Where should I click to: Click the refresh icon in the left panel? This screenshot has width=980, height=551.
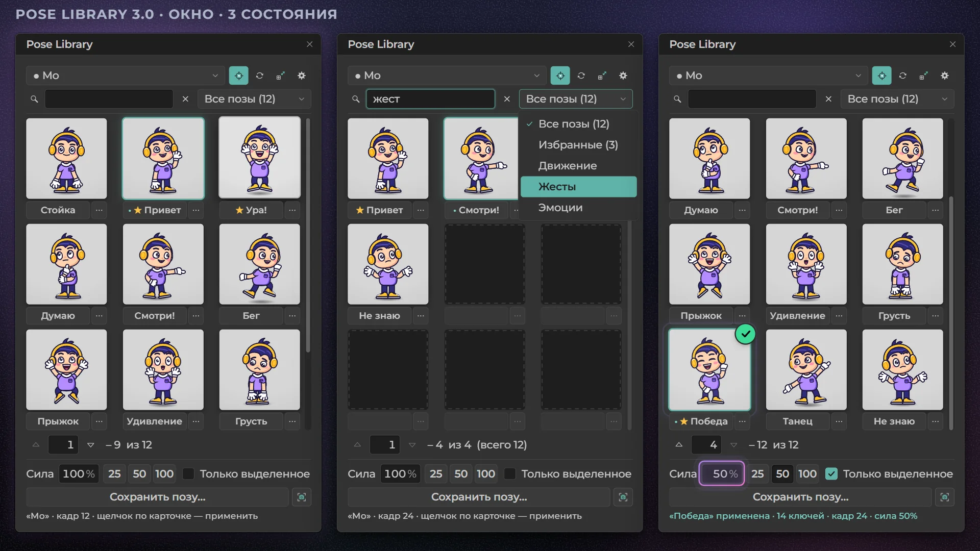(260, 76)
